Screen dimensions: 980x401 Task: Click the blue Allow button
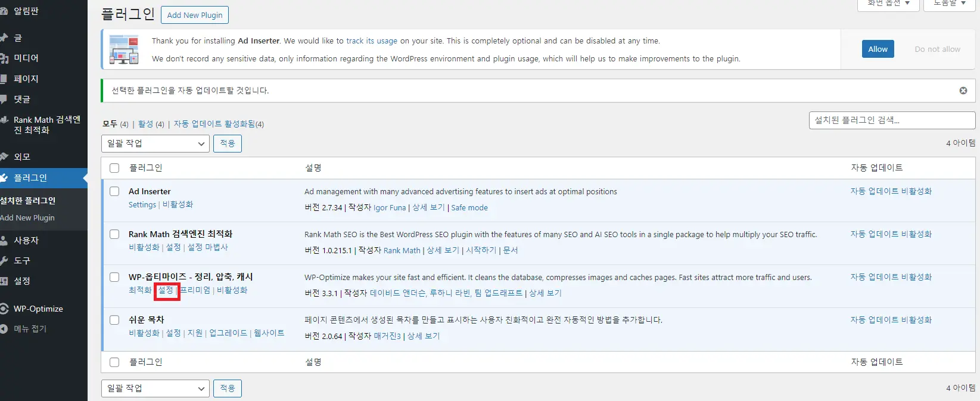878,49
